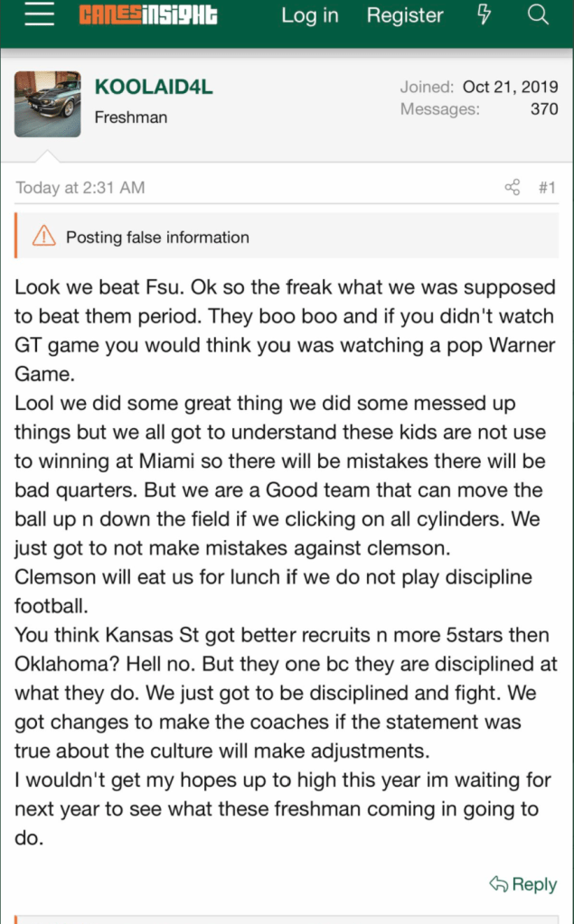Click the car avatar thumbnail
Image resolution: width=574 pixels, height=924 pixels.
48,104
